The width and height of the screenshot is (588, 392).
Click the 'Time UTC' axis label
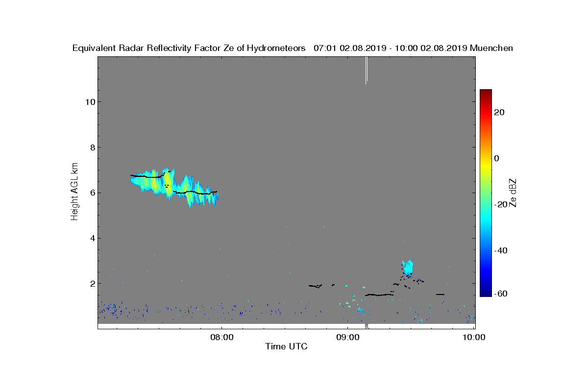(286, 346)
